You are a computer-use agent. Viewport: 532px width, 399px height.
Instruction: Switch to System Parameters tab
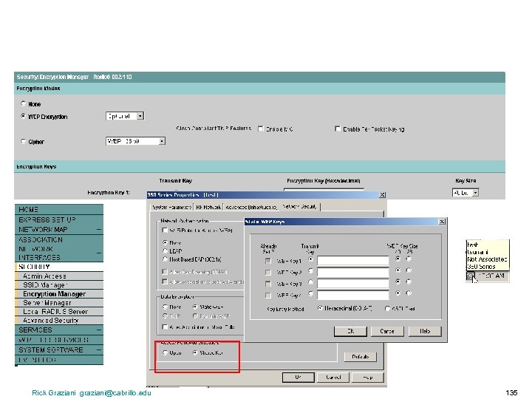tap(171, 207)
